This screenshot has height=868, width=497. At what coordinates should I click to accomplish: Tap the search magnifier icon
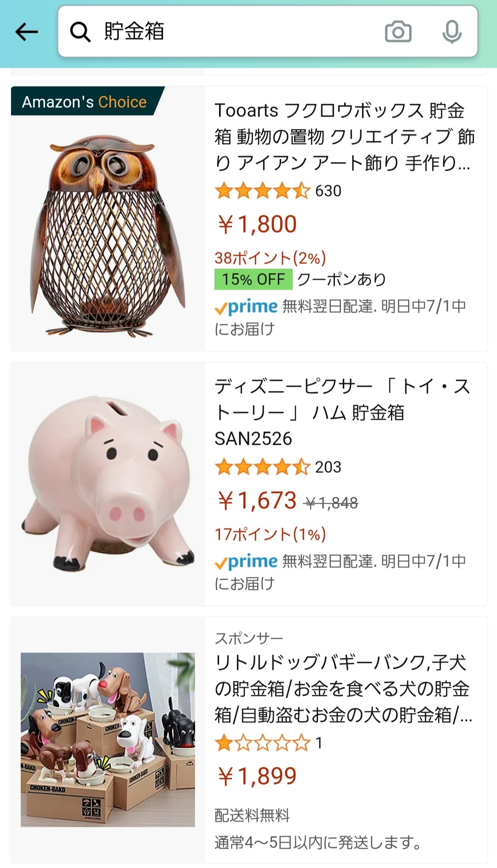click(80, 32)
